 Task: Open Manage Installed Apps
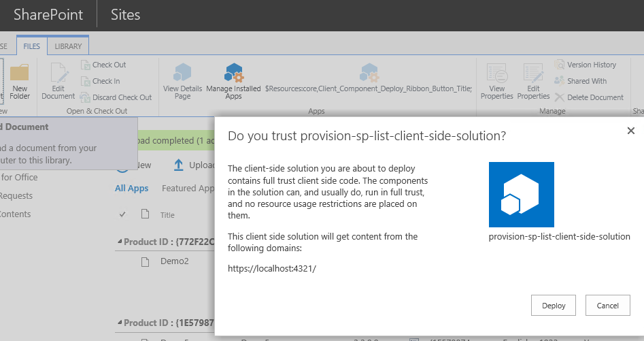233,82
